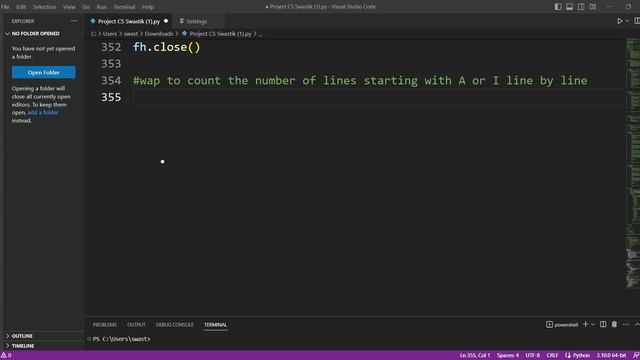The height and width of the screenshot is (360, 640).
Task: Run the Python file with the play icon
Action: pos(620,21)
